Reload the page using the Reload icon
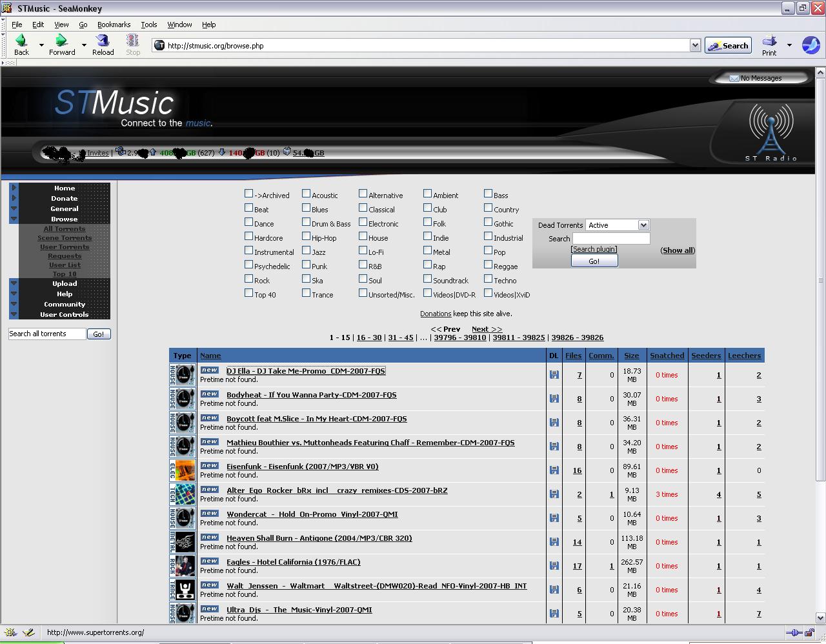Viewport: 826px width, 644px height. 103,41
